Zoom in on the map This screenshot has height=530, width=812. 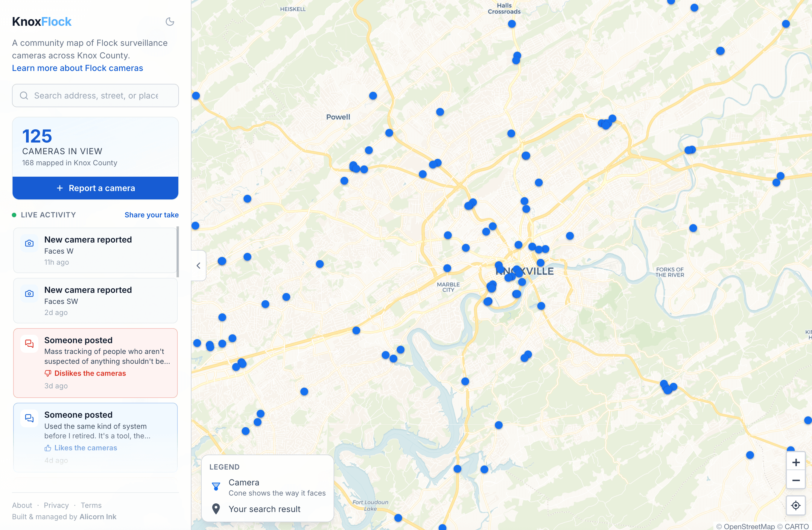click(796, 462)
